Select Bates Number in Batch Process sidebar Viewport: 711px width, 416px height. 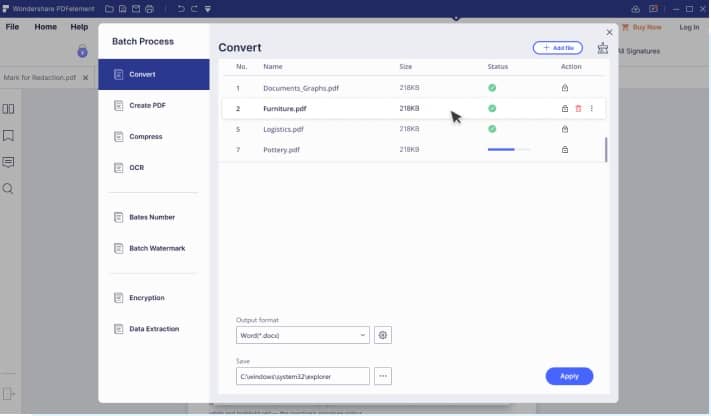click(x=154, y=217)
